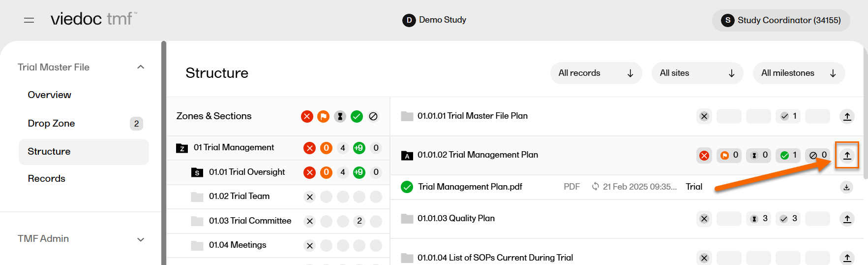Collapse the Trial Master File section

click(x=141, y=67)
